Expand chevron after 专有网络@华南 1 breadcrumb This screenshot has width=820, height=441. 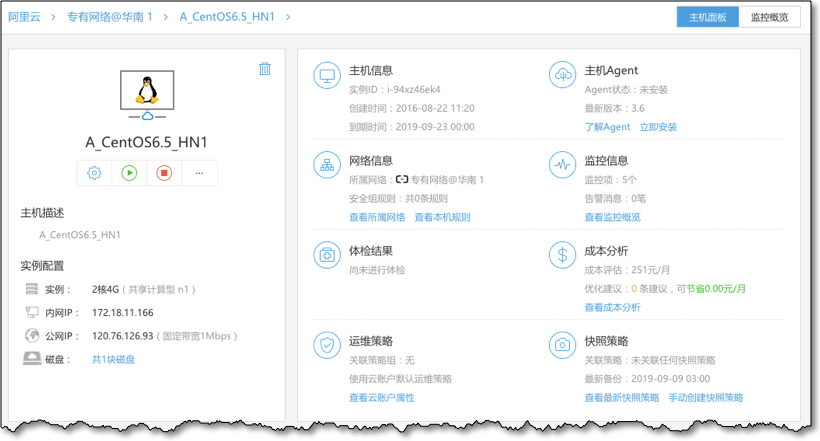point(166,17)
